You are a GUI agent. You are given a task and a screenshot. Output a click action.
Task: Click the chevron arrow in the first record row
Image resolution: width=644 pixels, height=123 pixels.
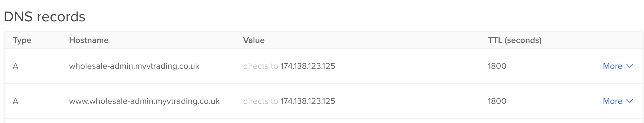click(x=630, y=66)
